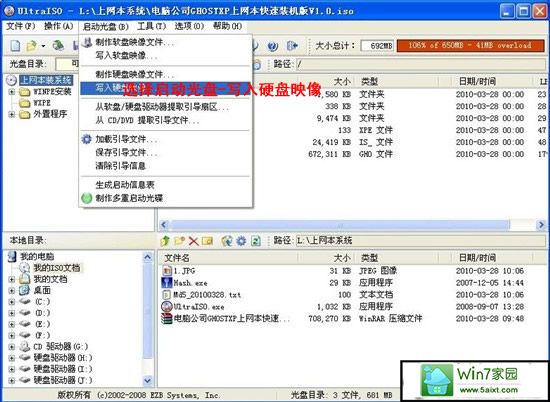Open the 工具(T) menu
The height and width of the screenshot is (402, 550).
[x=152, y=26]
